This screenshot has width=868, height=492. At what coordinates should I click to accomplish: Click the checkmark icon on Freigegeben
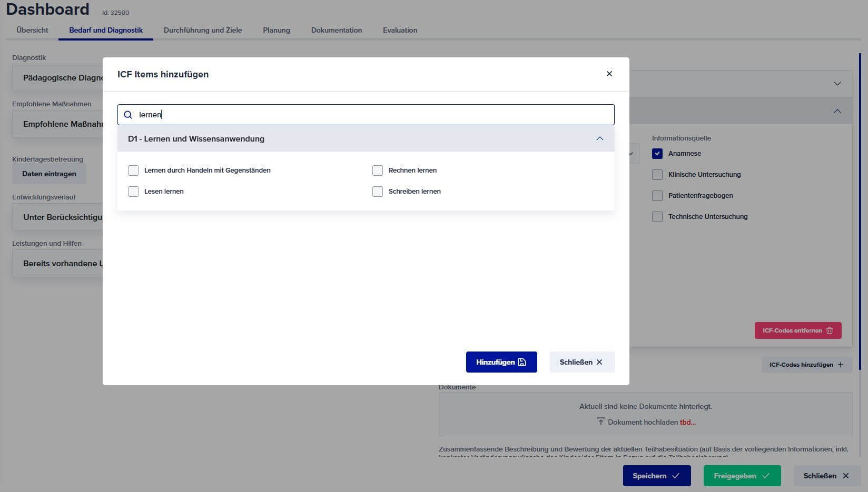(x=766, y=476)
